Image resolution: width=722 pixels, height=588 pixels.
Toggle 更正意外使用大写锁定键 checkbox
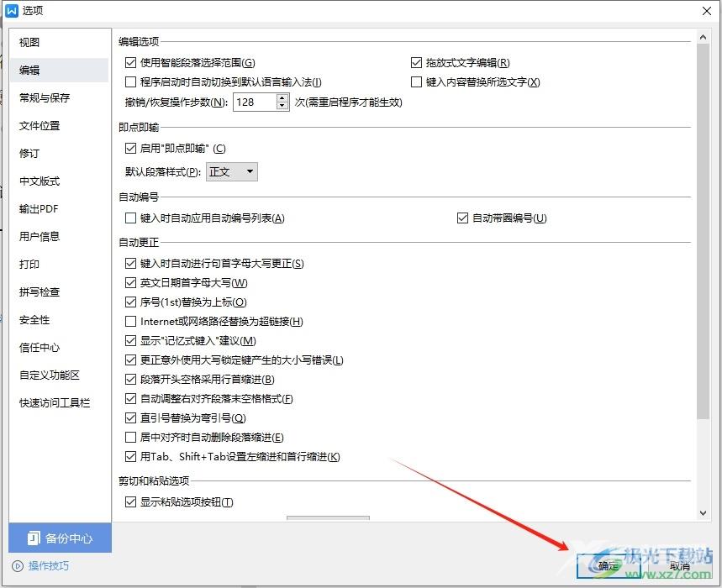pos(131,360)
